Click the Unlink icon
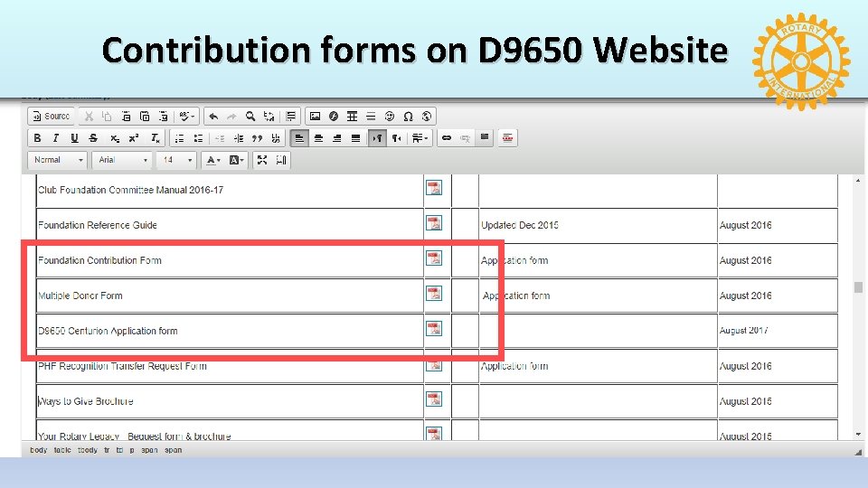868x488 pixels. 465,137
